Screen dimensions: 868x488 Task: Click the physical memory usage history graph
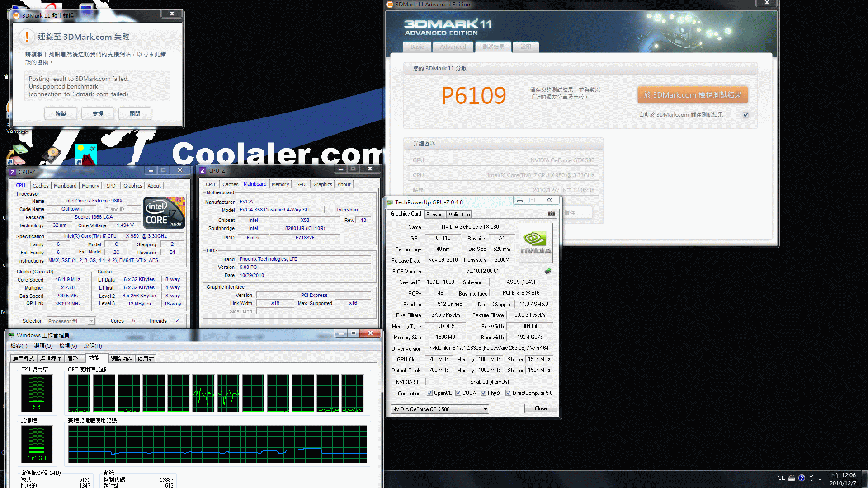217,444
